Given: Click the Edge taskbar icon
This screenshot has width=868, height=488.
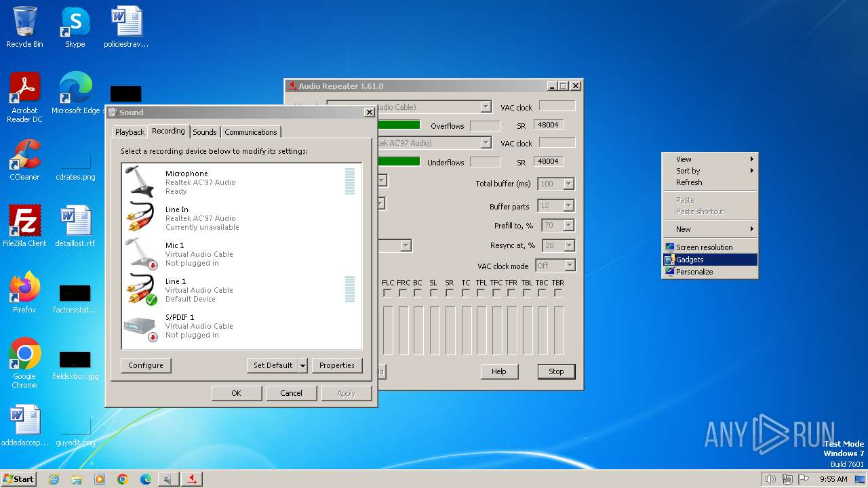Looking at the screenshot, I should pos(146,479).
